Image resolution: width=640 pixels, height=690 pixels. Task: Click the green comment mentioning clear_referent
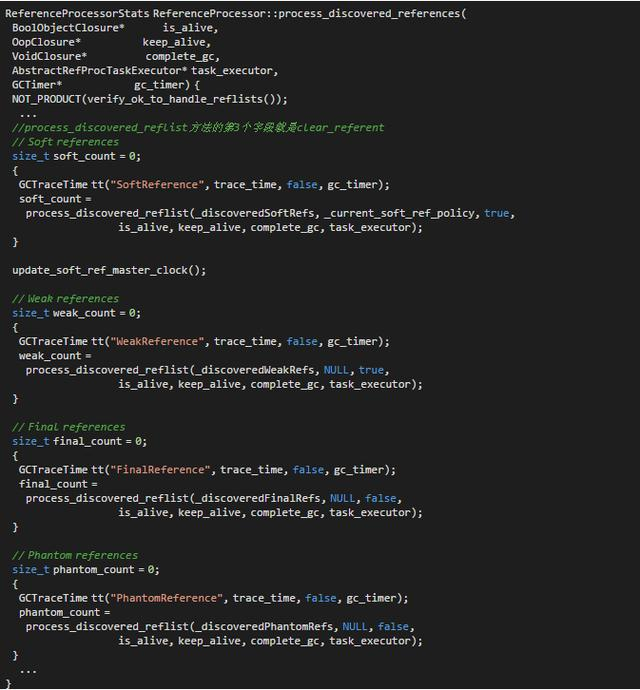click(198, 128)
